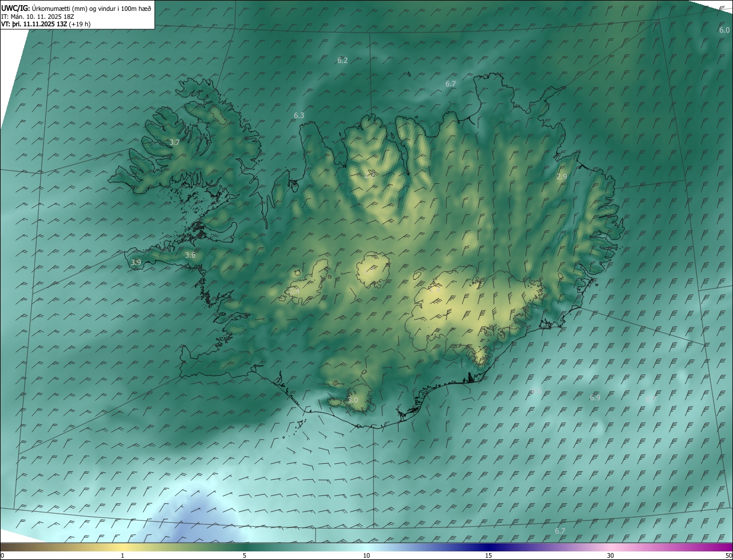733x560 pixels.
Task: Select the 6.2 precipitable water label
Action: click(x=342, y=60)
